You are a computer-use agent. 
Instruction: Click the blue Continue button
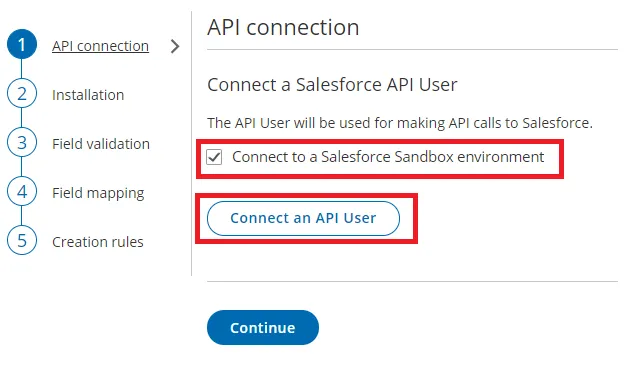(x=263, y=327)
